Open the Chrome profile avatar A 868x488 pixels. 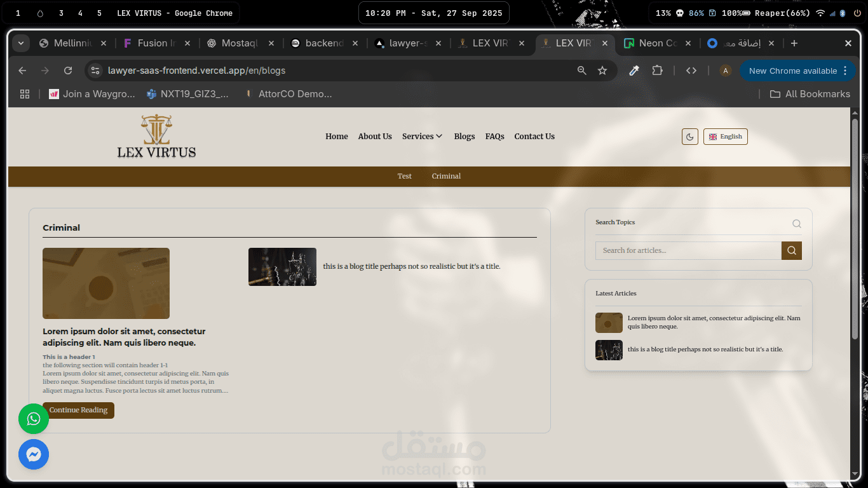(x=726, y=71)
